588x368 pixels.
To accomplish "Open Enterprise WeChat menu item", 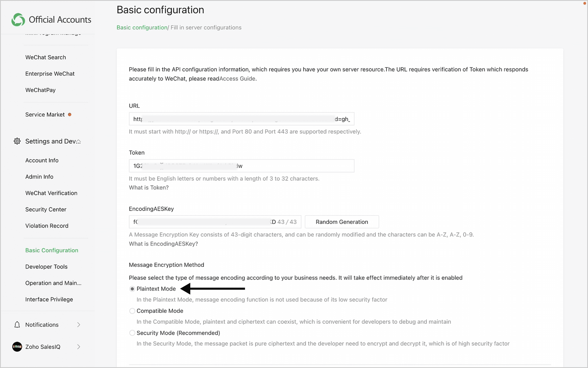I will [x=50, y=74].
